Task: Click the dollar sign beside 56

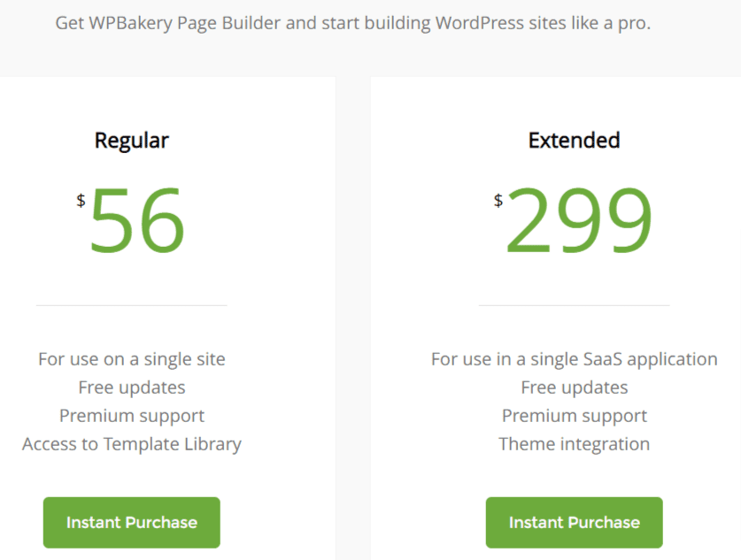Action: (x=81, y=200)
